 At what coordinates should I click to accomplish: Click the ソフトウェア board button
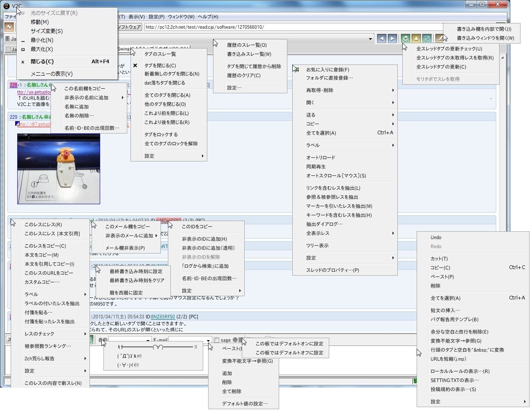(129, 27)
